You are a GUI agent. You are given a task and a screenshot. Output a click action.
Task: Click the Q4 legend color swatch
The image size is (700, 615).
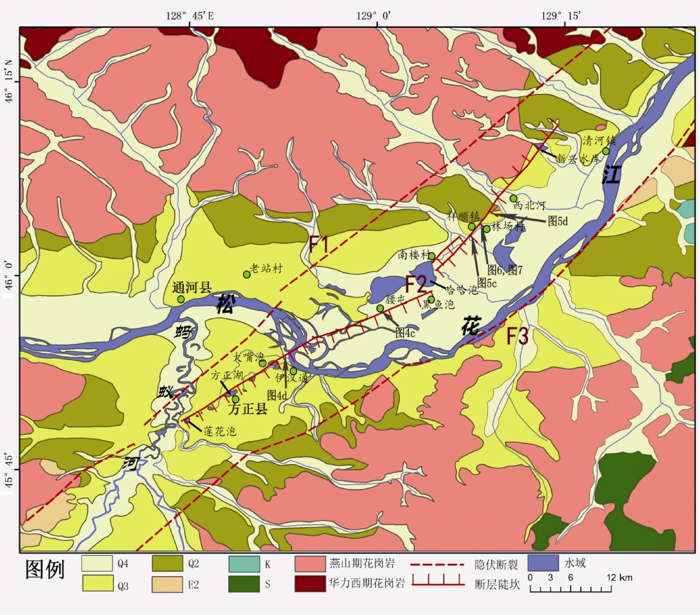[x=97, y=563]
